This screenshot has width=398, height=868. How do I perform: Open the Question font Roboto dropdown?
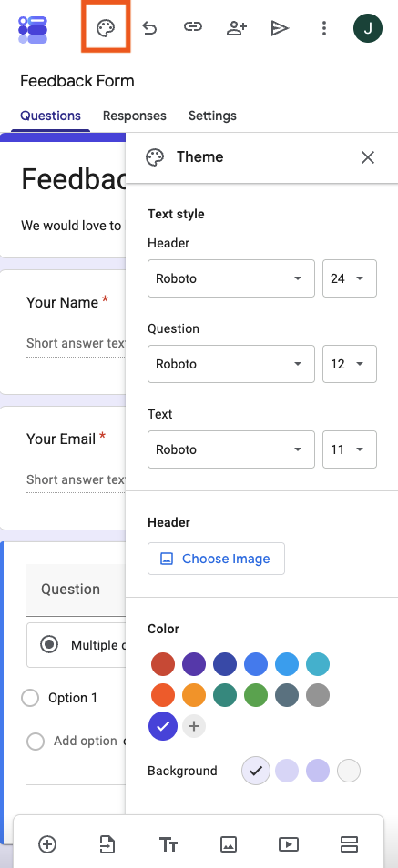pos(231,364)
